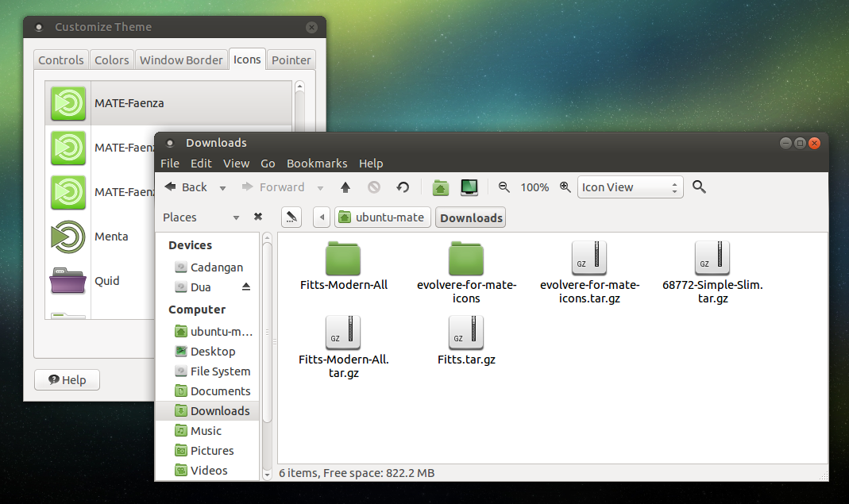Open the Bookmarks menu
The width and height of the screenshot is (849, 504).
pyautogui.click(x=317, y=164)
